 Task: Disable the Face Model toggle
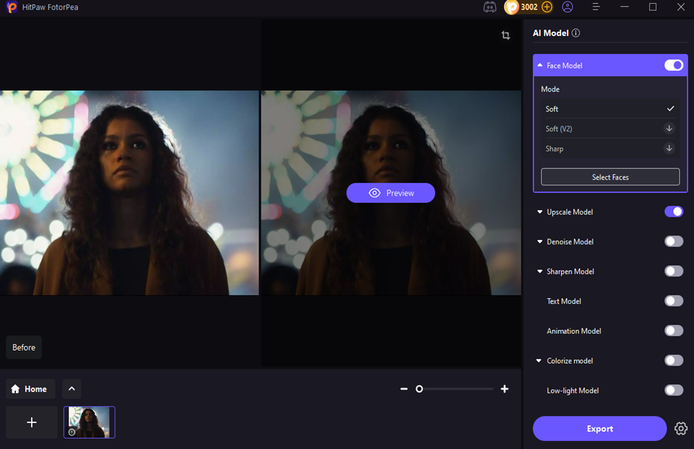click(x=674, y=66)
